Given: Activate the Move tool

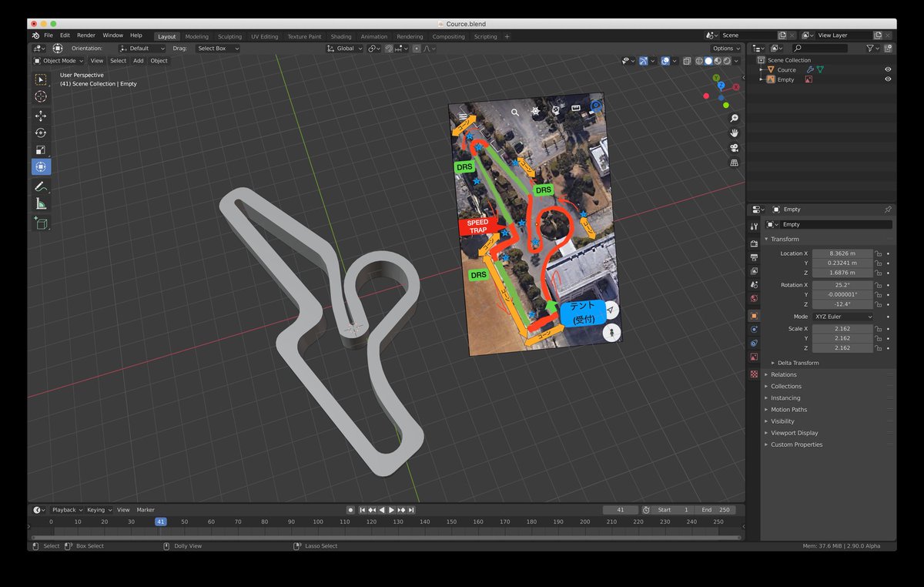Looking at the screenshot, I should point(41,116).
